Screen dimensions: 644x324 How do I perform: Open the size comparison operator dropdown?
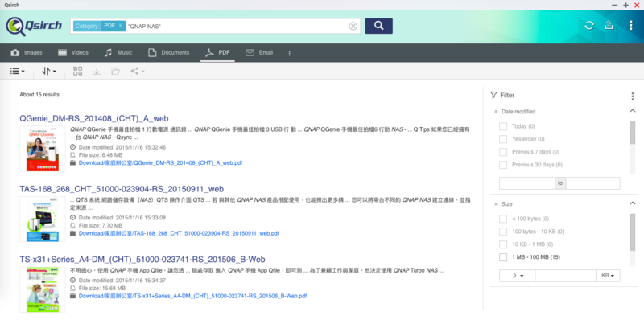pyautogui.click(x=517, y=276)
